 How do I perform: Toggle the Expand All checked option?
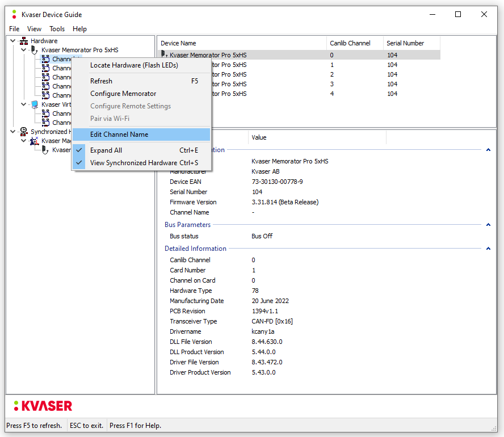tap(141, 150)
